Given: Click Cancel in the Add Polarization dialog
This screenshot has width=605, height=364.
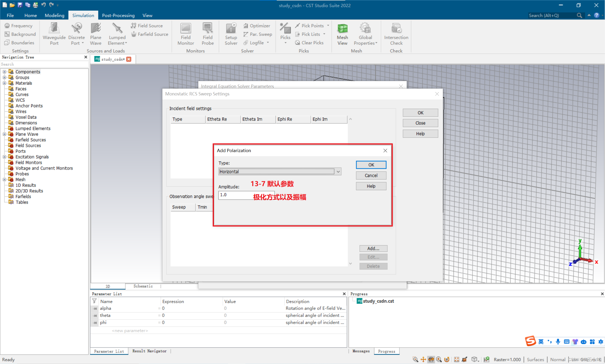Looking at the screenshot, I should 371,176.
